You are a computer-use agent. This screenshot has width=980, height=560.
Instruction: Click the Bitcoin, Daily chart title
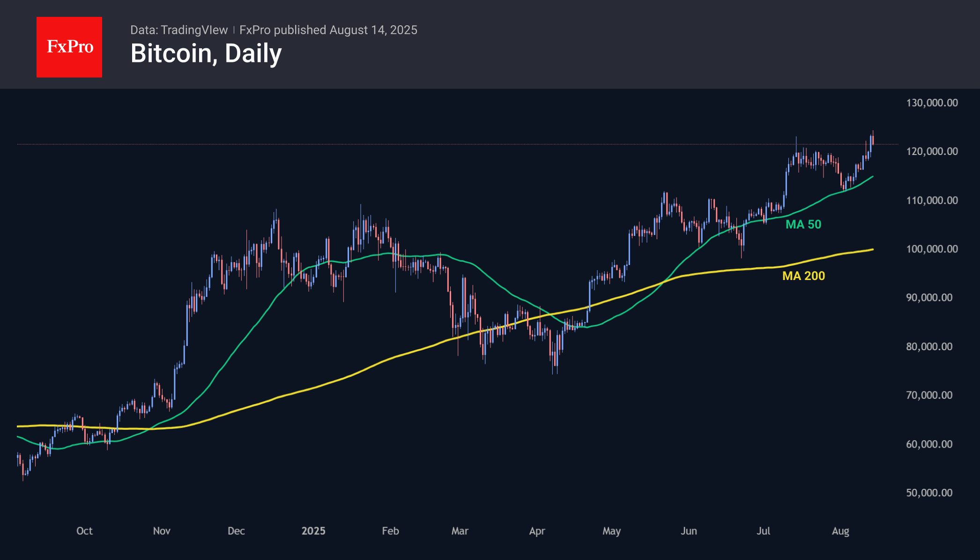[206, 53]
